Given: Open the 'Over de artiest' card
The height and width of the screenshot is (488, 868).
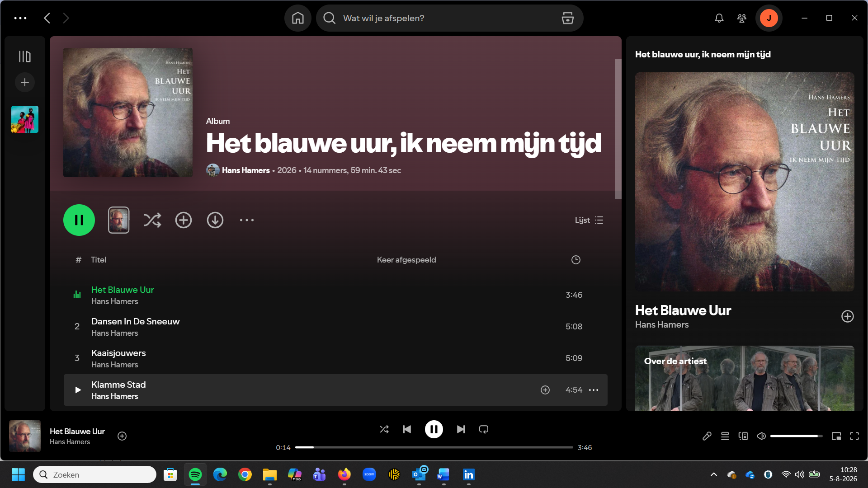Looking at the screenshot, I should (745, 378).
